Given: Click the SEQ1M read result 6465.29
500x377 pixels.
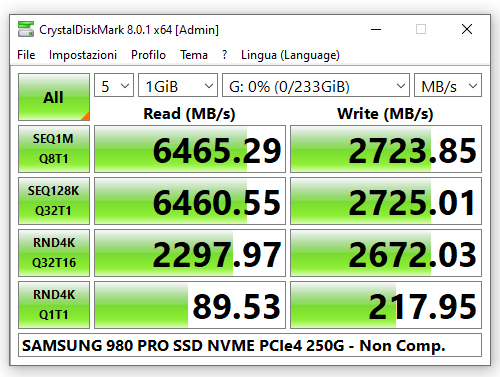Looking at the screenshot, I should pyautogui.click(x=190, y=149).
